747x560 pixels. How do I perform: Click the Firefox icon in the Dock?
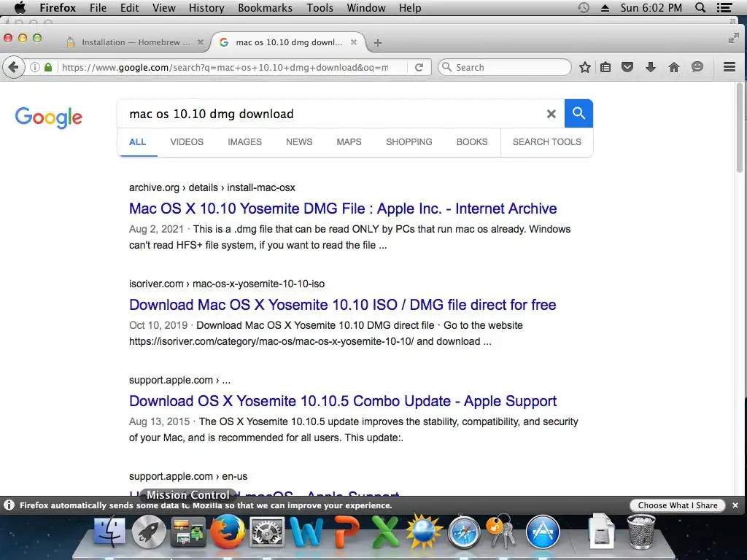[x=228, y=531]
